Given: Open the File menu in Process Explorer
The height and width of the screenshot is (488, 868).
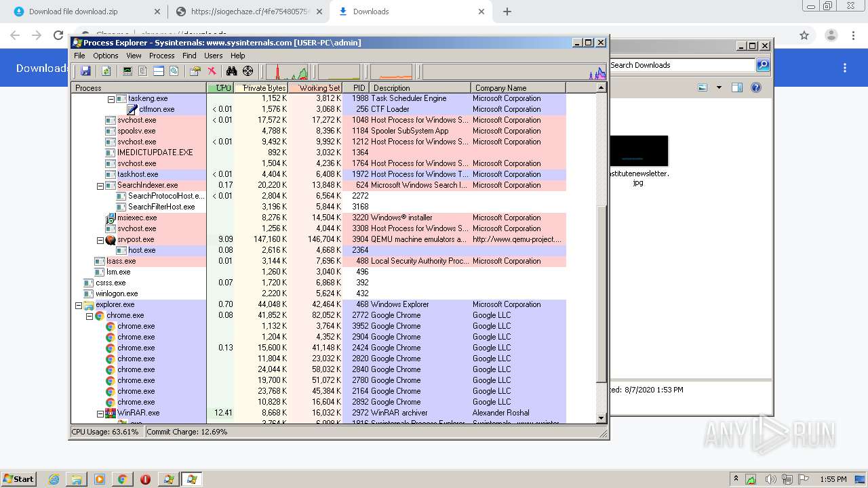Looking at the screenshot, I should 79,56.
